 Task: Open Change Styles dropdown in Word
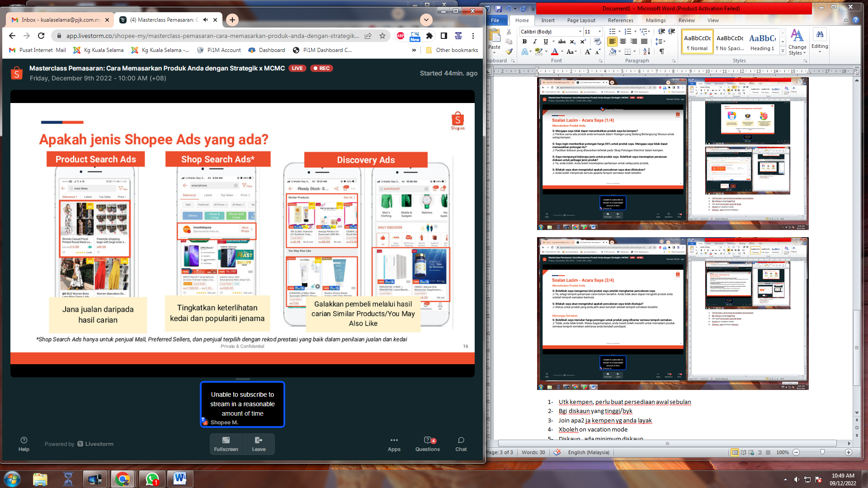tap(797, 42)
